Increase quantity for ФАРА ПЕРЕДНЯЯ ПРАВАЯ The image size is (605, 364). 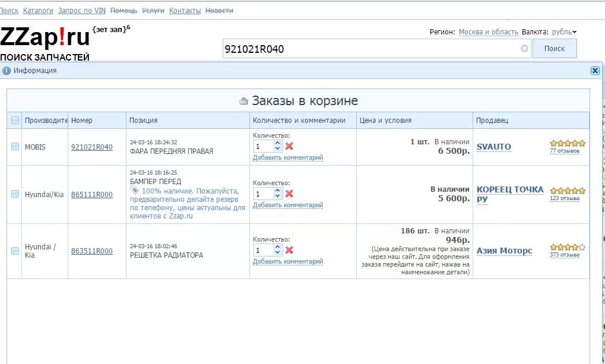click(x=277, y=144)
